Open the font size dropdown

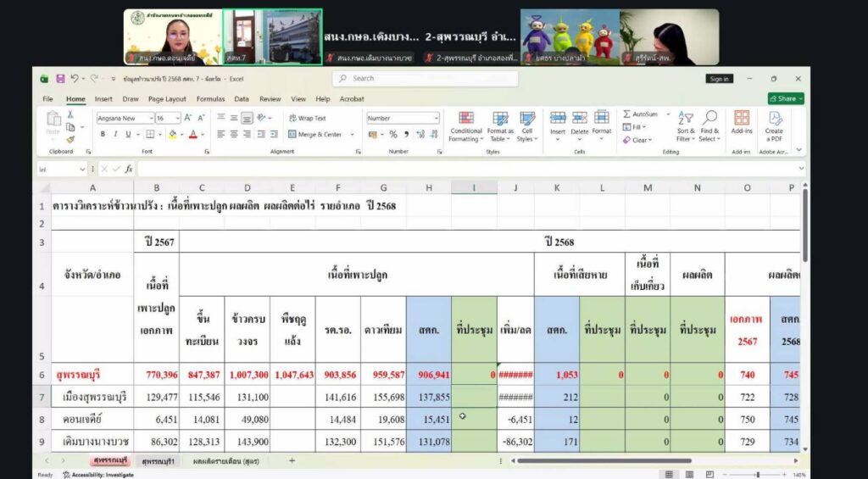pos(177,119)
